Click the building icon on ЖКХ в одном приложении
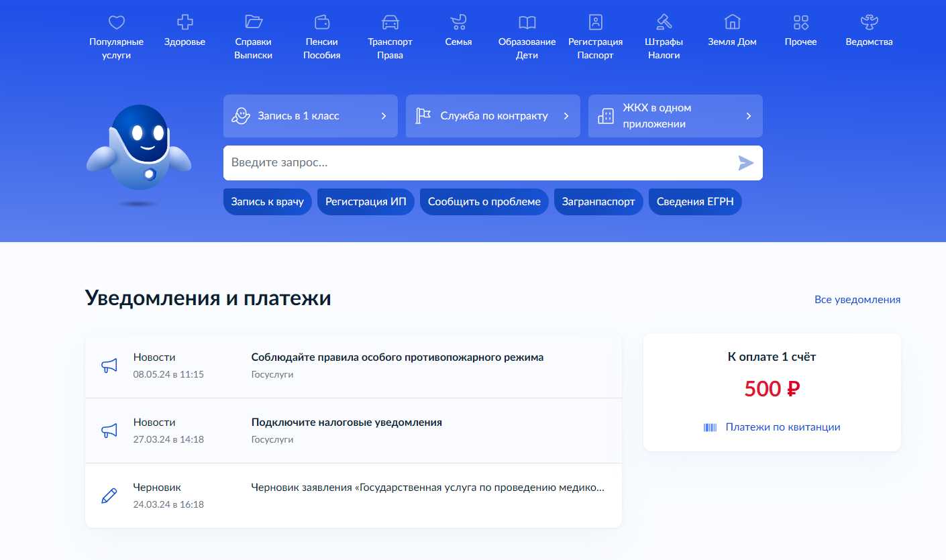946x560 pixels. [605, 116]
